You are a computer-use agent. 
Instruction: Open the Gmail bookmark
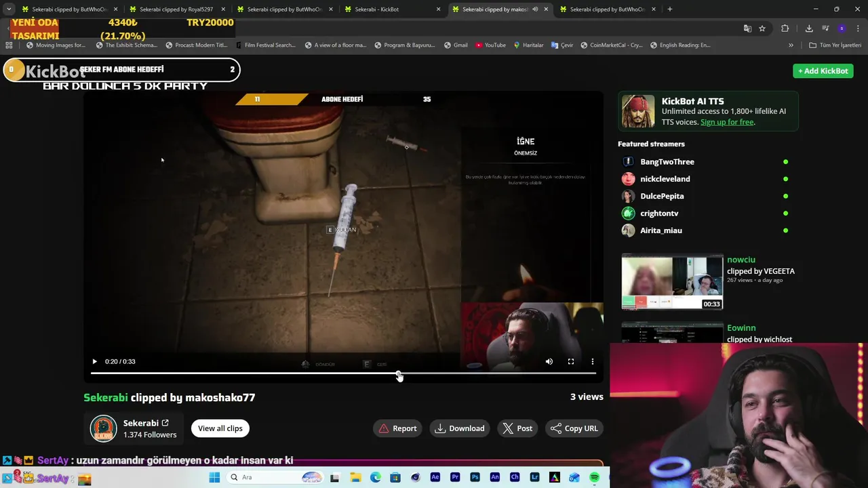point(456,45)
